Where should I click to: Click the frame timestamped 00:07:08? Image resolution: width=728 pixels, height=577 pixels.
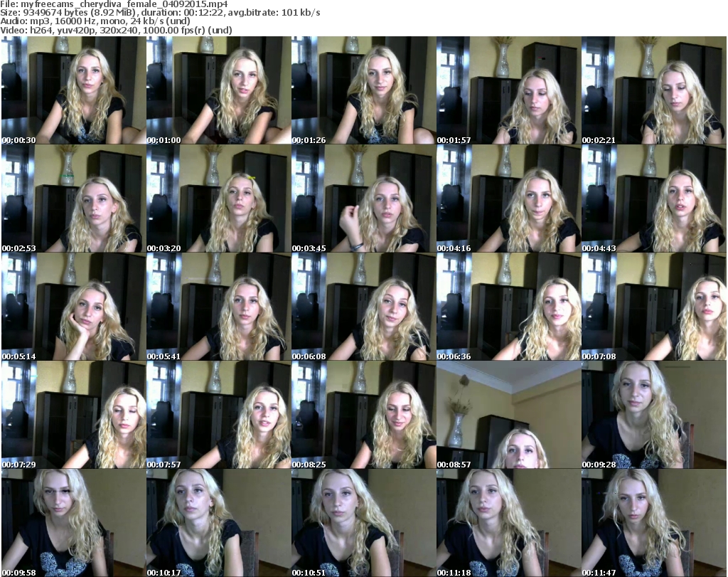654,307
